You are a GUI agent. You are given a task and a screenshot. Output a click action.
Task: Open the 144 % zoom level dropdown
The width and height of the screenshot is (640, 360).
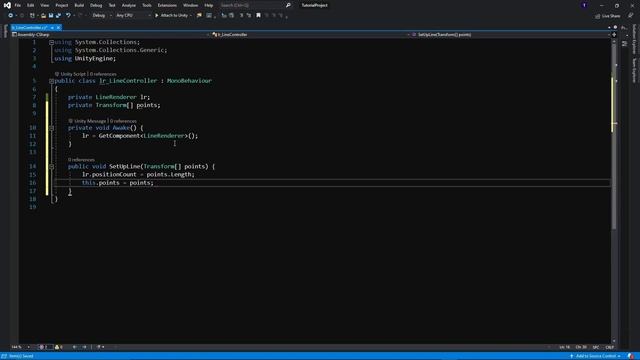click(x=20, y=347)
